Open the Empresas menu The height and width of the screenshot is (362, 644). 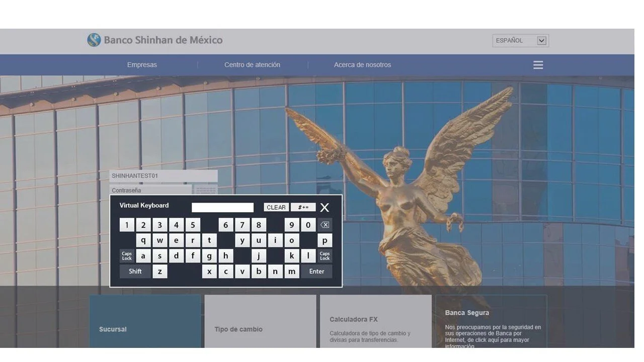pyautogui.click(x=142, y=65)
